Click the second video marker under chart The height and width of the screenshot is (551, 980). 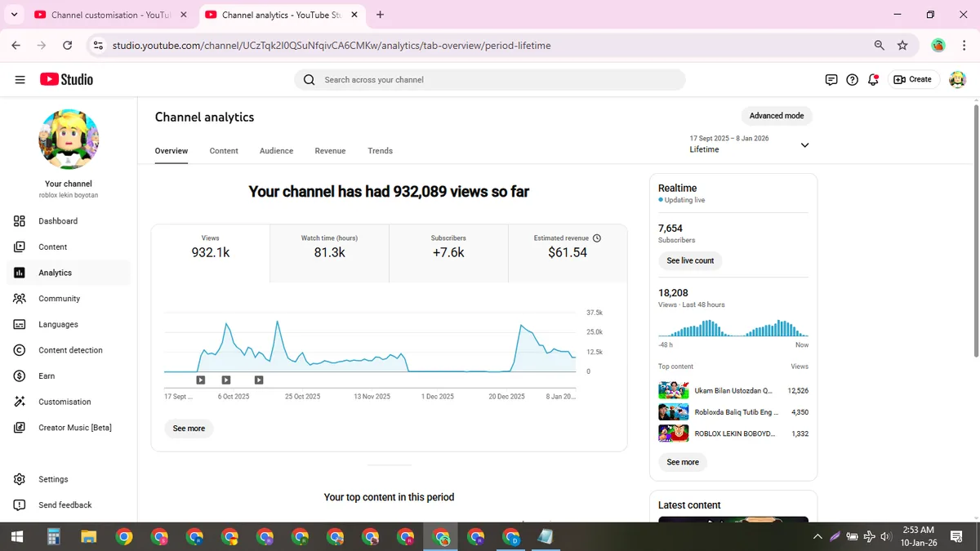tap(226, 380)
